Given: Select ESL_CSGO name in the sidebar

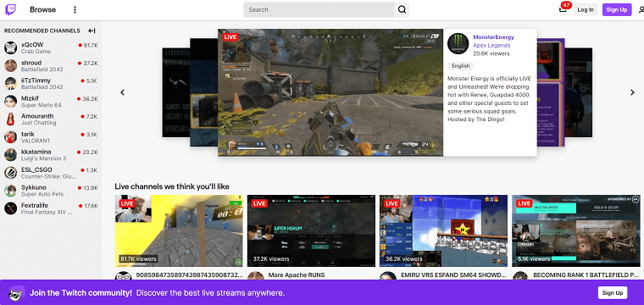Looking at the screenshot, I should point(36,169).
